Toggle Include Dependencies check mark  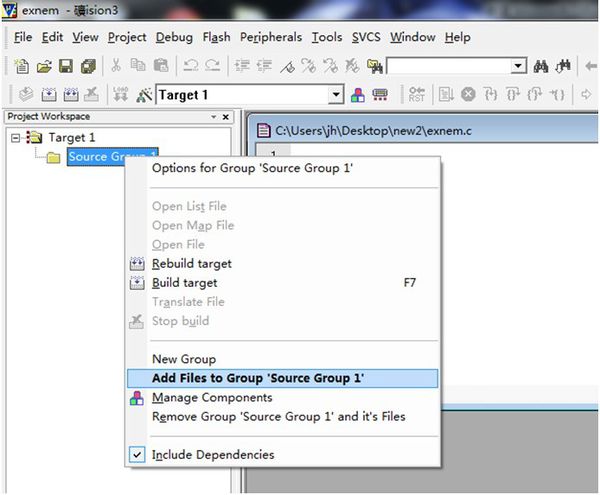point(137,454)
